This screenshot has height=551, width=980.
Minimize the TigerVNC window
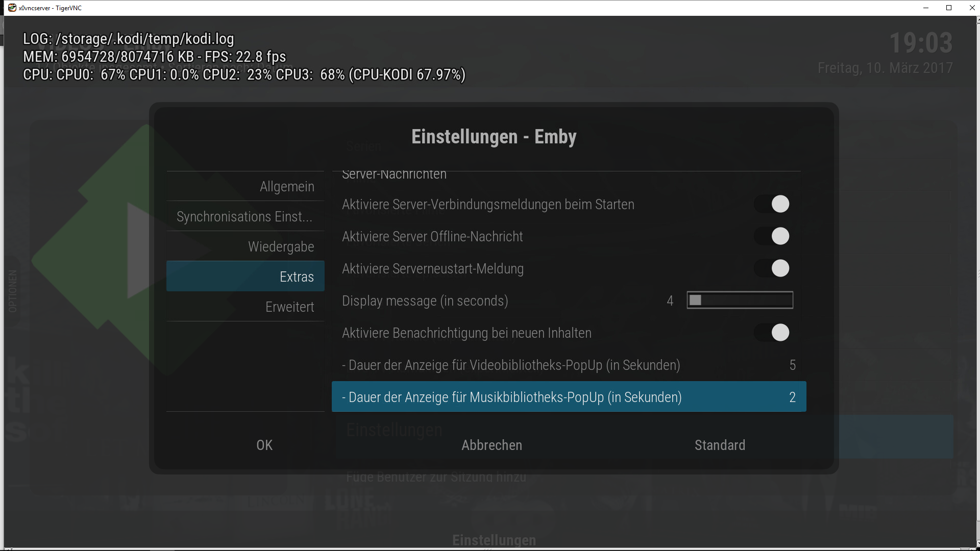click(x=926, y=8)
